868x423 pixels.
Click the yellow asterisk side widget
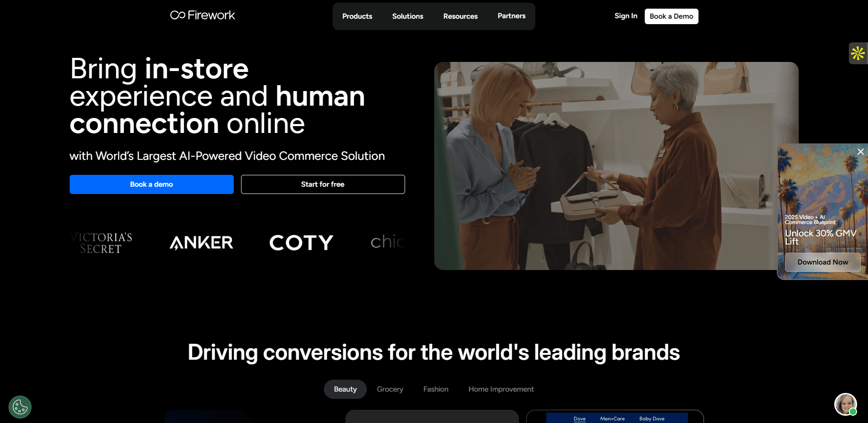click(x=858, y=53)
